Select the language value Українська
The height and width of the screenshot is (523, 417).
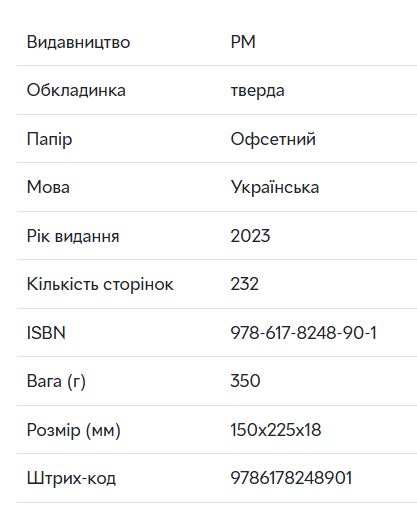point(275,187)
